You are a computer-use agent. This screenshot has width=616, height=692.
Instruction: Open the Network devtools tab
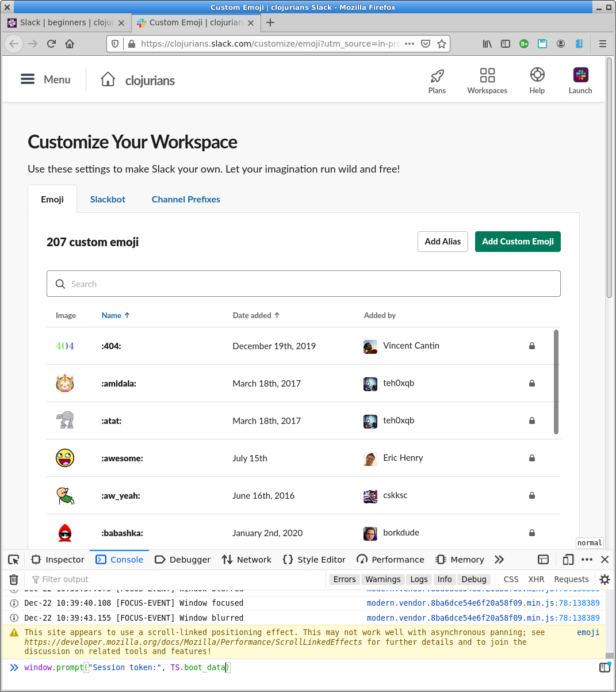tap(247, 560)
